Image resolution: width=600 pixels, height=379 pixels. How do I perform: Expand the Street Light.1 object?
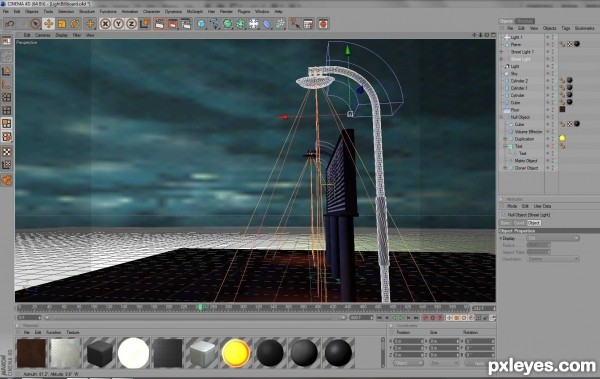point(501,52)
